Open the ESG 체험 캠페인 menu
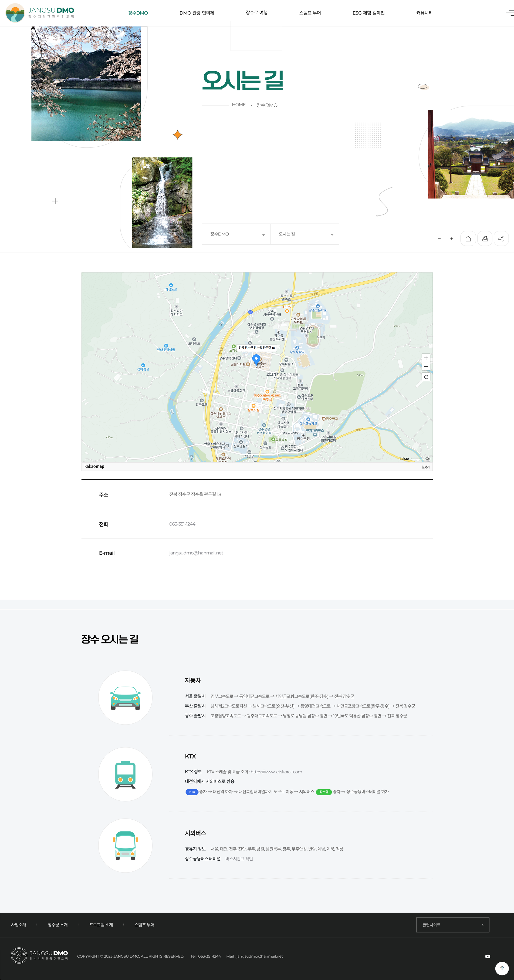Image resolution: width=514 pixels, height=980 pixels. click(368, 13)
